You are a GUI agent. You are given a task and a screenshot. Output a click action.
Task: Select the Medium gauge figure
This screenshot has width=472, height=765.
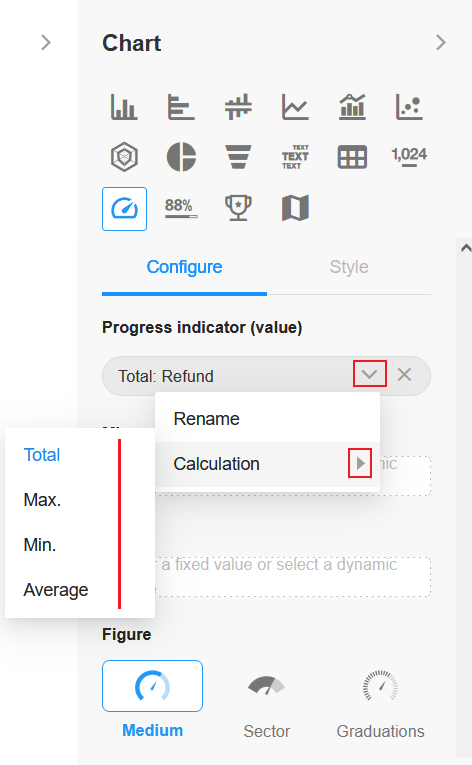(x=152, y=700)
